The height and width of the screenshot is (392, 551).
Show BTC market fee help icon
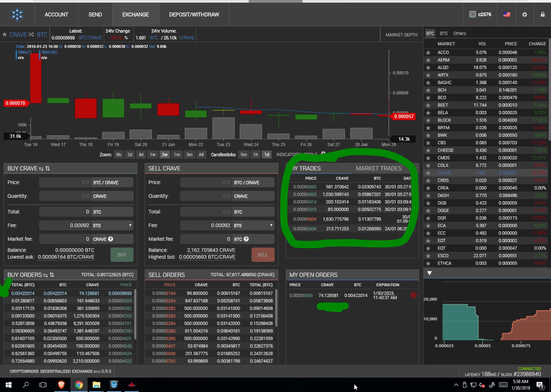coord(246,239)
